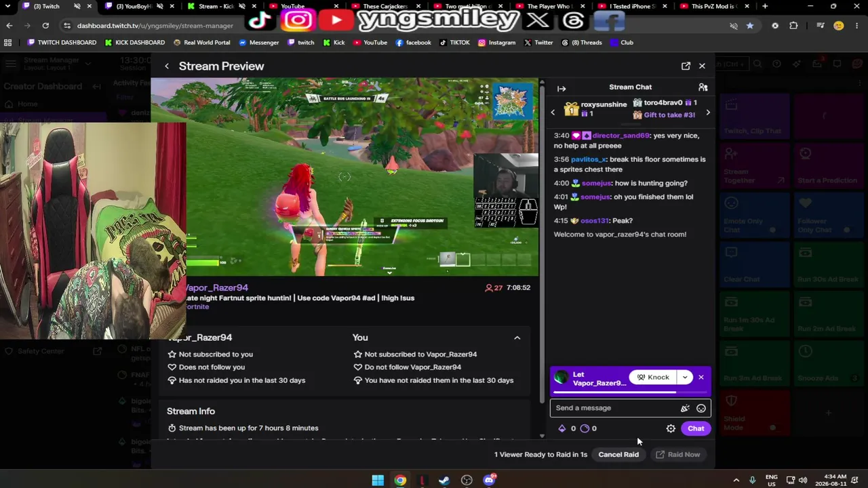The height and width of the screenshot is (488, 868).
Task: Close the Stream Preview dialog
Action: [x=702, y=66]
